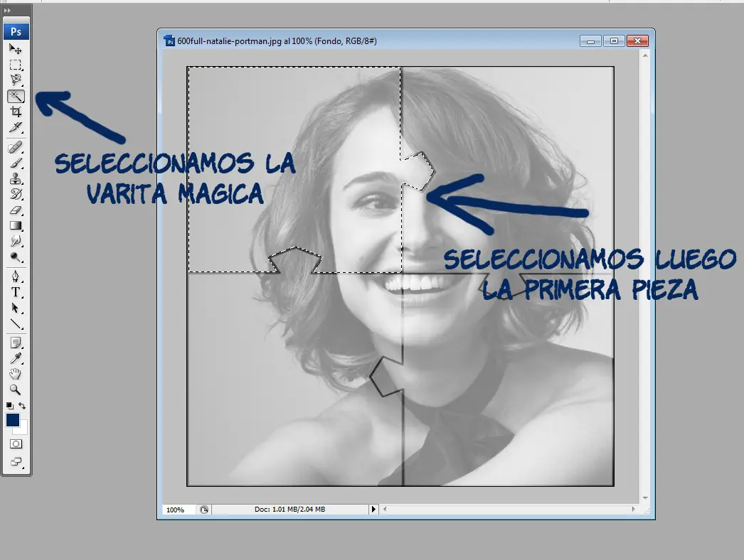Select the Move tool
The height and width of the screenshot is (560, 744).
tap(15, 49)
